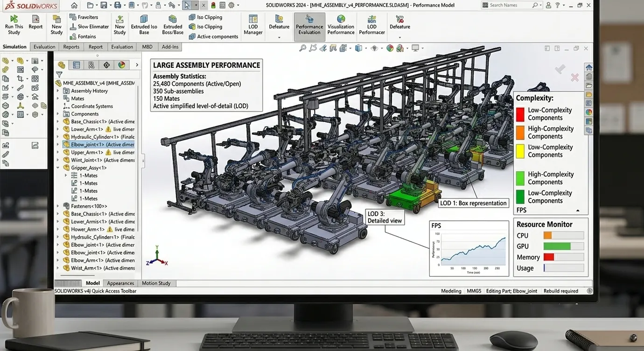Open the PropertyManager tab icon
This screenshot has height=351, width=644.
pos(77,65)
